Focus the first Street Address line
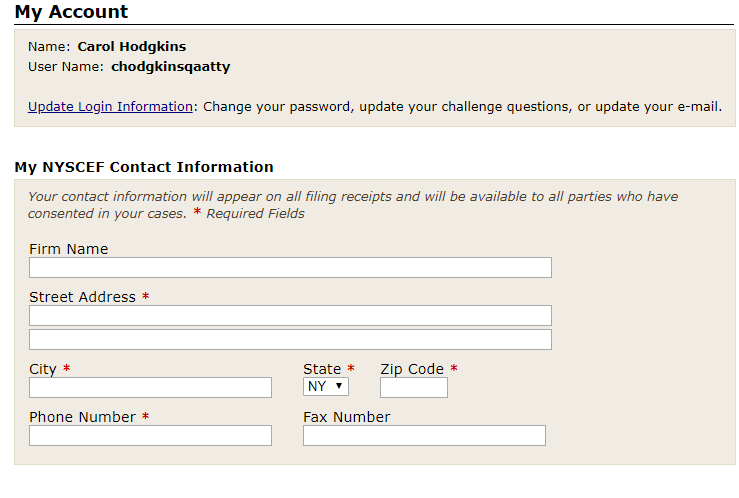 pyautogui.click(x=290, y=316)
